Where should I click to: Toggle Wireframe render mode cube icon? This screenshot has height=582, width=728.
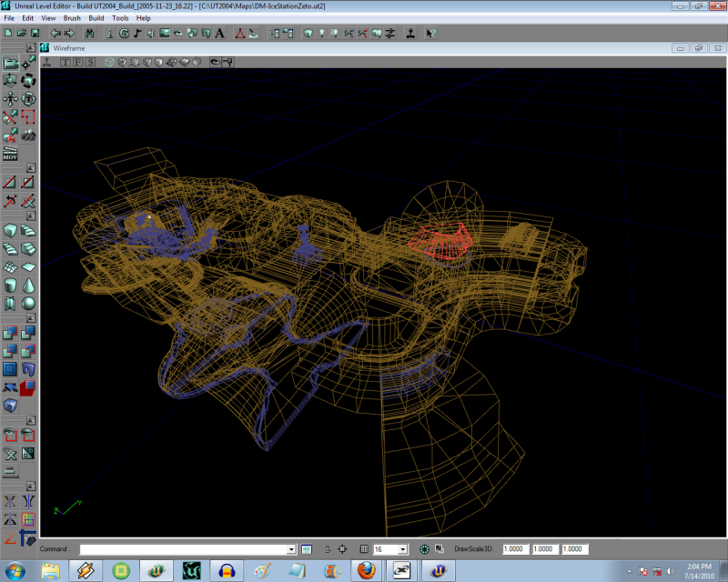coord(109,62)
